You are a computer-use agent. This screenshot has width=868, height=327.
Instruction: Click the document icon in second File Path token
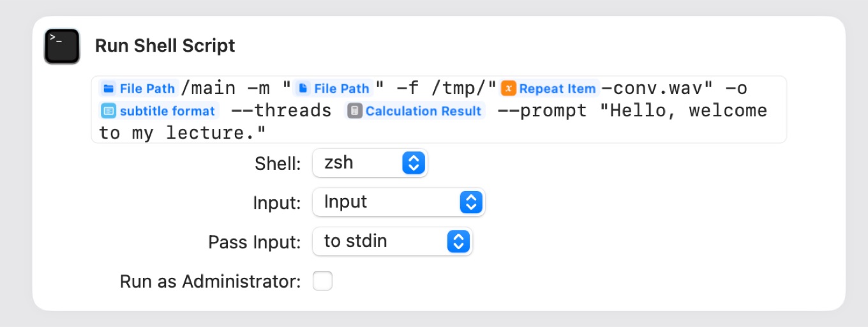click(x=304, y=89)
